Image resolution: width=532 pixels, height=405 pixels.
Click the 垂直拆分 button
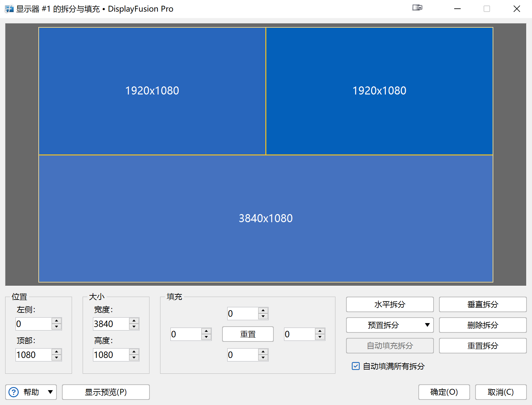pos(482,304)
